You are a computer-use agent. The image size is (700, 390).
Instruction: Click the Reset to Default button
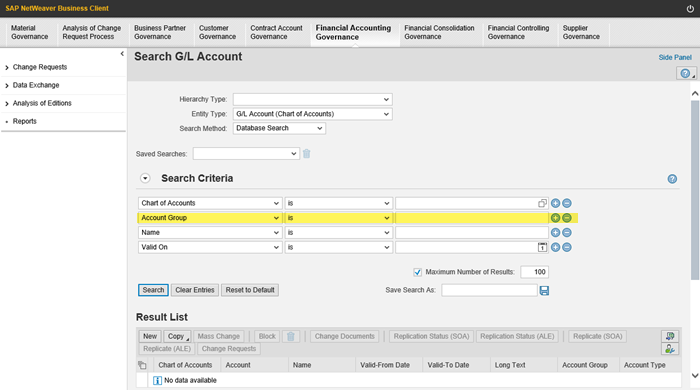click(250, 290)
